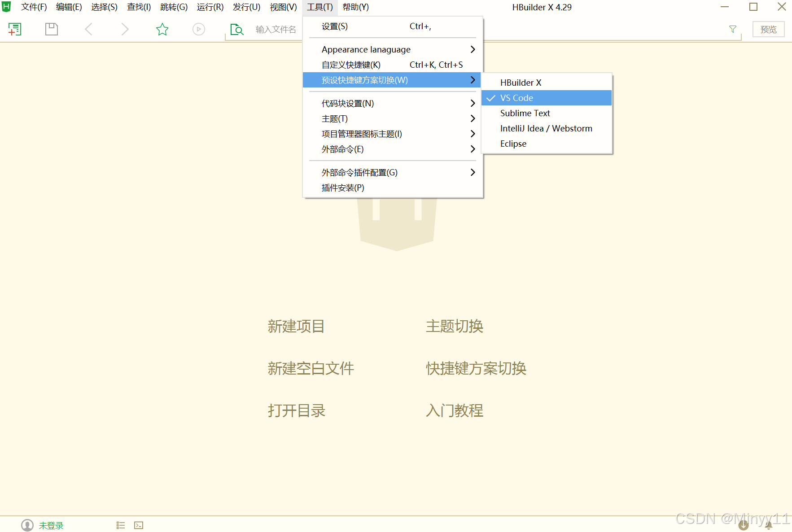792x532 pixels.
Task: Click the 未登录 login status text
Action: (x=51, y=525)
